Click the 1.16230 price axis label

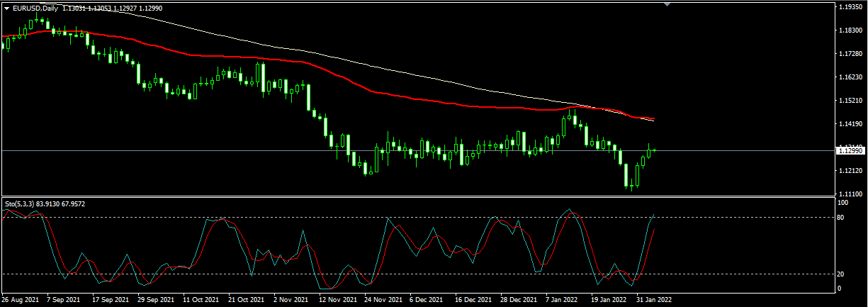pos(850,77)
